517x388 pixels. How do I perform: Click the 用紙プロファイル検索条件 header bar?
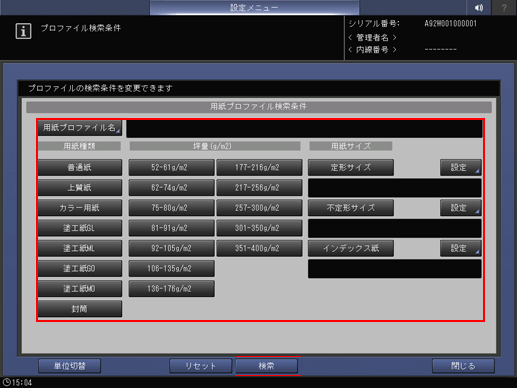pyautogui.click(x=259, y=107)
